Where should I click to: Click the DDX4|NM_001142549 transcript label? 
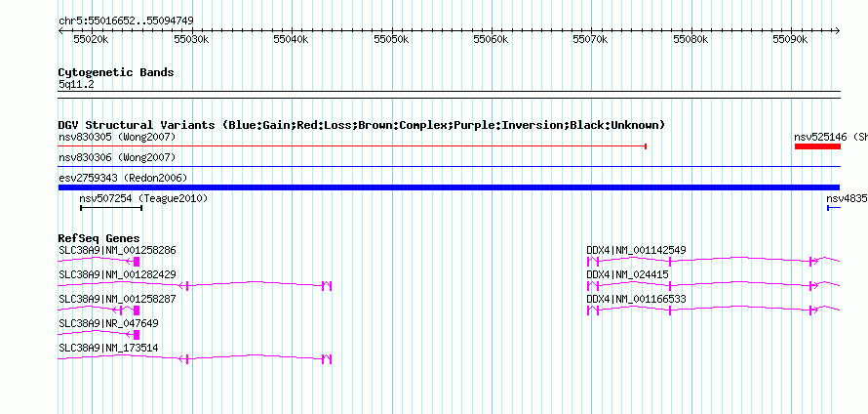click(x=636, y=251)
